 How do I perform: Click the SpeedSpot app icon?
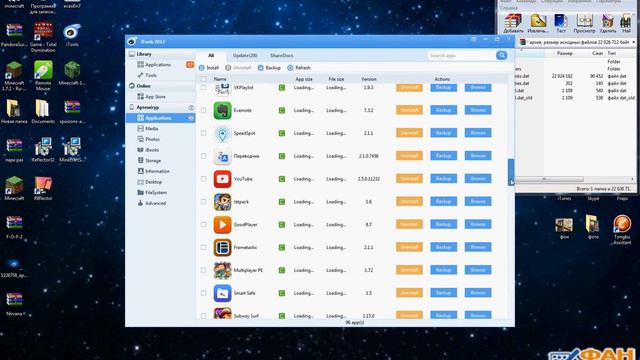(222, 133)
